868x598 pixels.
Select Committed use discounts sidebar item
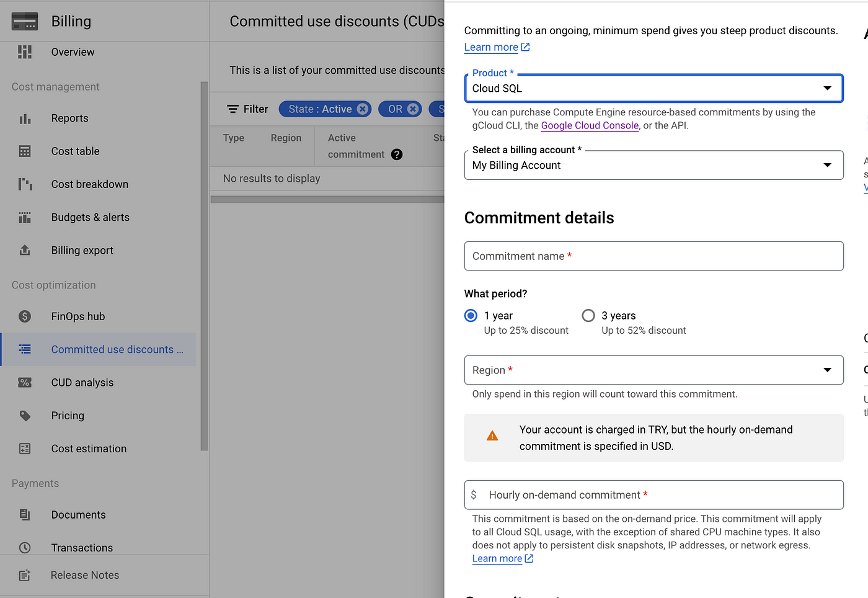click(x=99, y=349)
